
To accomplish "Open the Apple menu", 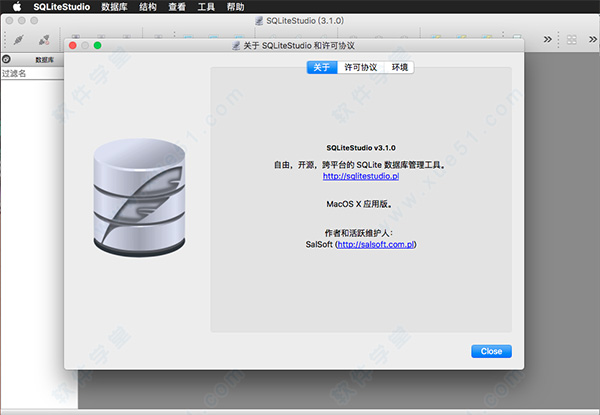I will pyautogui.click(x=17, y=7).
